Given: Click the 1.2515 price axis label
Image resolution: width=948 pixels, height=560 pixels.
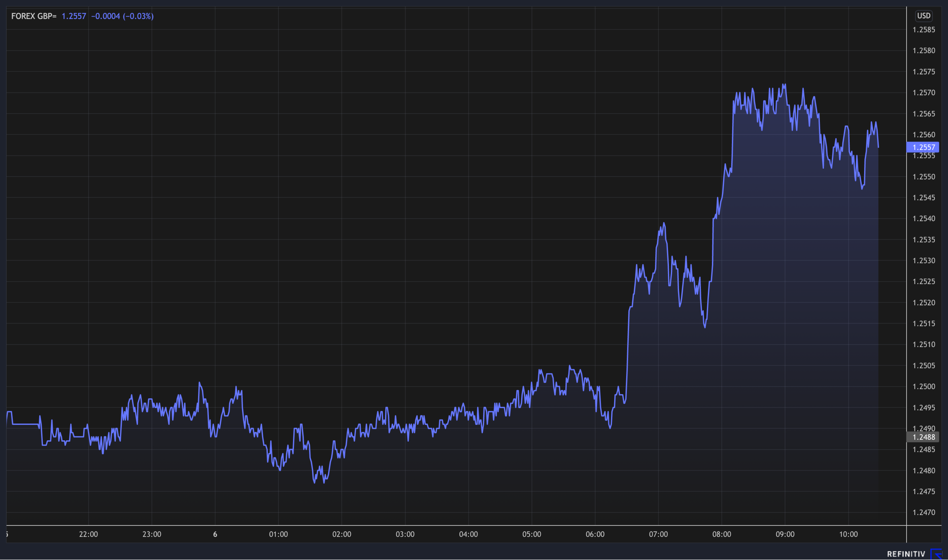Looking at the screenshot, I should tap(924, 324).
